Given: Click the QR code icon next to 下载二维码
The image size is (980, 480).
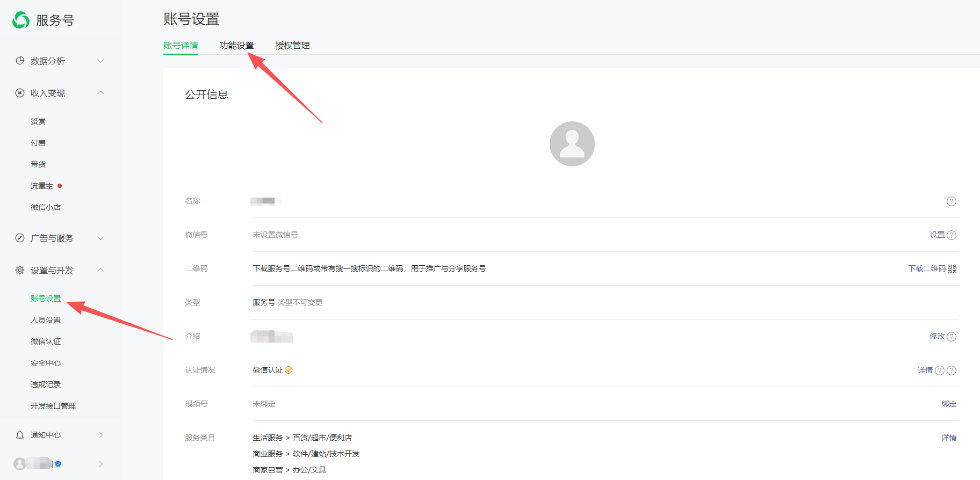Looking at the screenshot, I should [x=952, y=269].
